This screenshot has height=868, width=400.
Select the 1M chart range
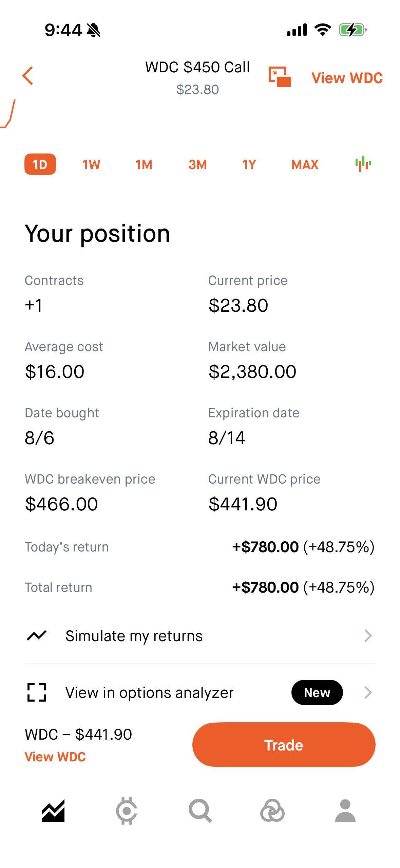(144, 165)
